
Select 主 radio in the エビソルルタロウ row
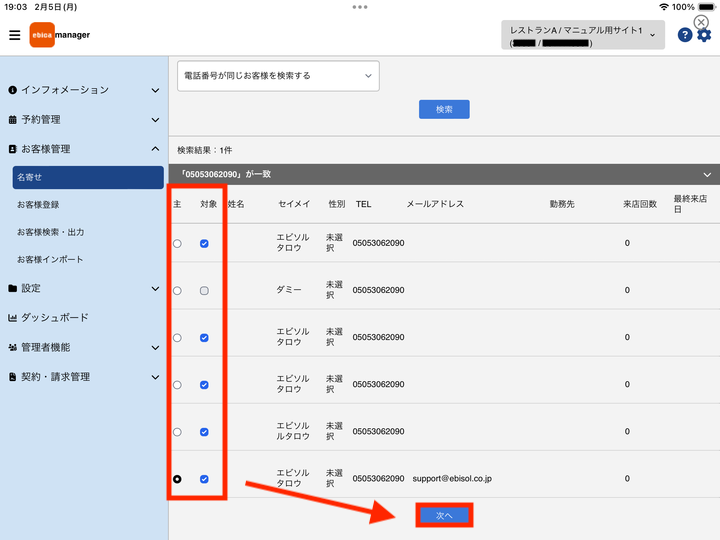[177, 432]
